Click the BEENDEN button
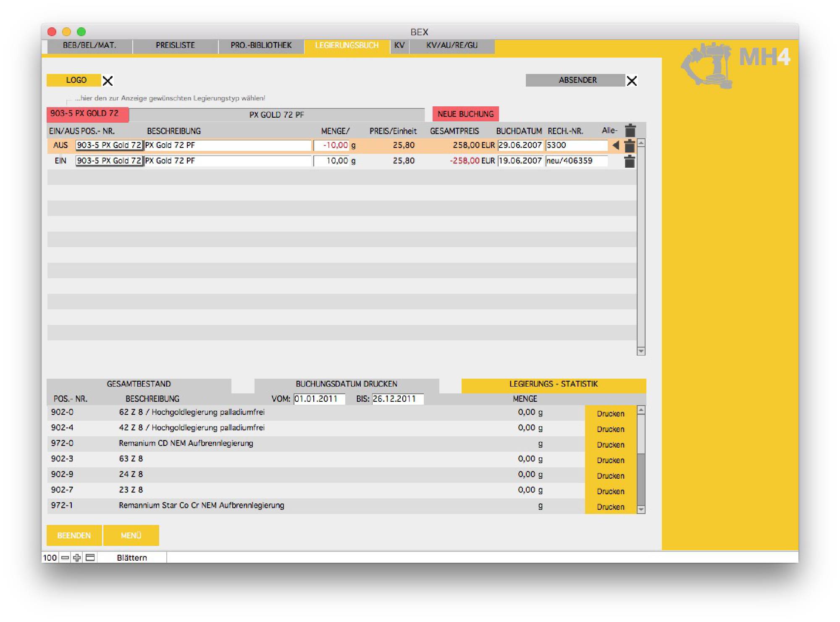840x622 pixels. pyautogui.click(x=74, y=535)
